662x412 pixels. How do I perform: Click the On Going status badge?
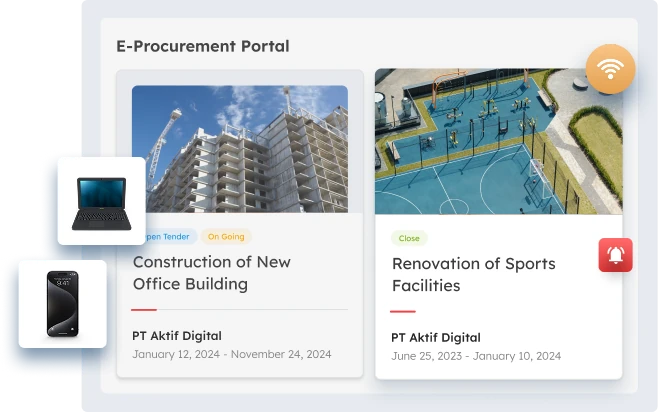click(226, 237)
